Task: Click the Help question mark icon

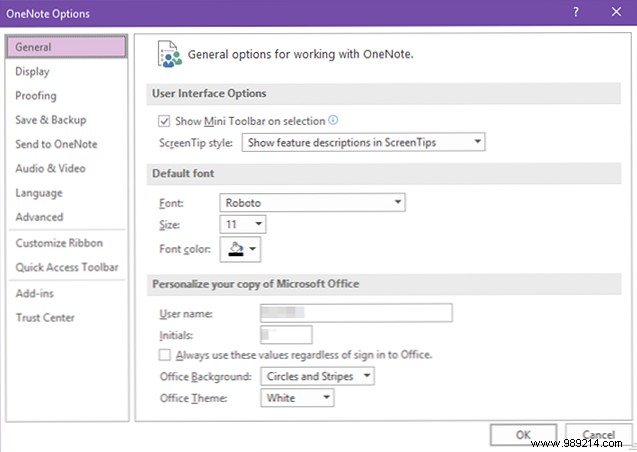Action: [575, 12]
